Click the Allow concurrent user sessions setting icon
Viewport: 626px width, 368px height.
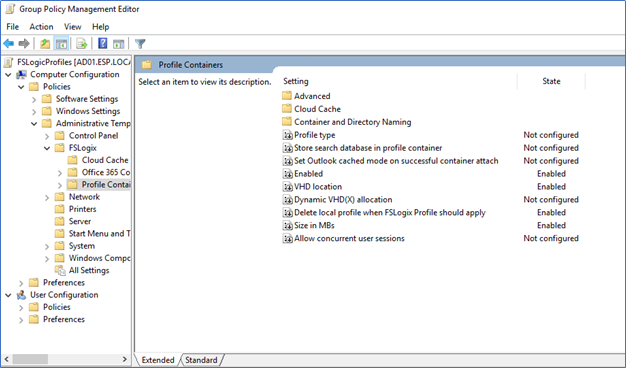pyautogui.click(x=287, y=238)
